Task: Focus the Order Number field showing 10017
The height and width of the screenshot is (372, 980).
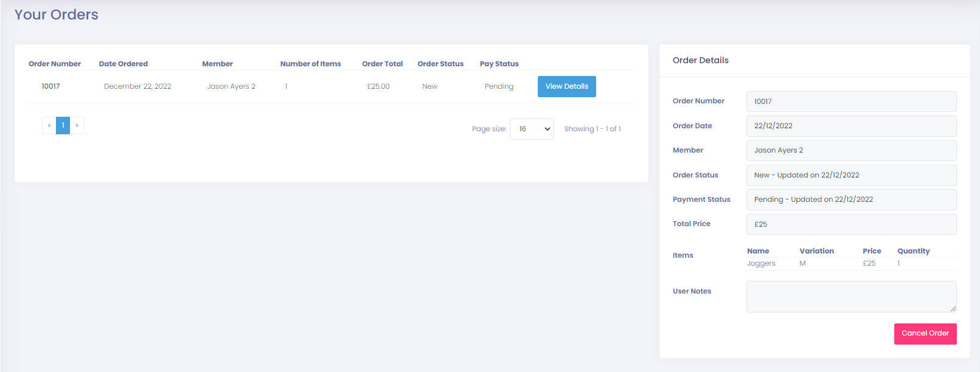Action: coord(850,102)
